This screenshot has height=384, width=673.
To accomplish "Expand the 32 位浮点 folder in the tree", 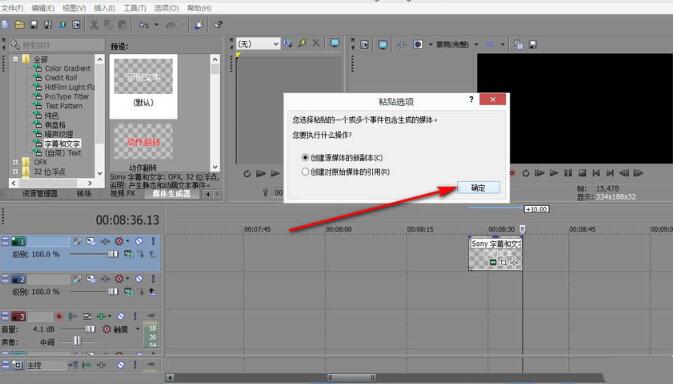I will click(x=15, y=172).
